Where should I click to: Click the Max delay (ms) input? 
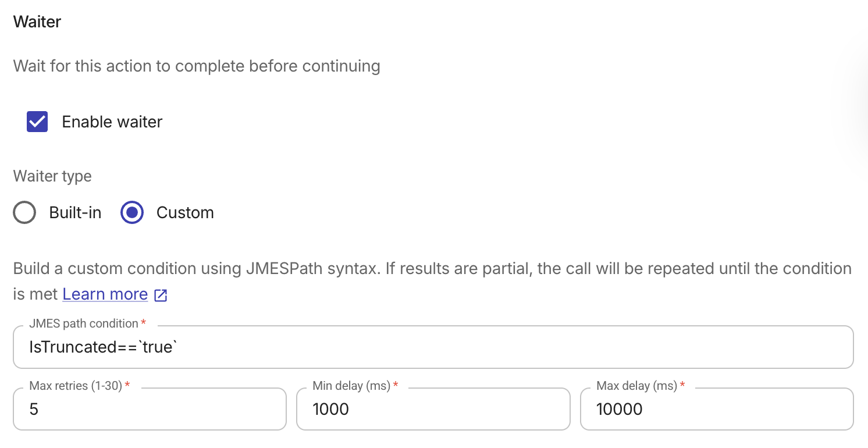pos(717,409)
